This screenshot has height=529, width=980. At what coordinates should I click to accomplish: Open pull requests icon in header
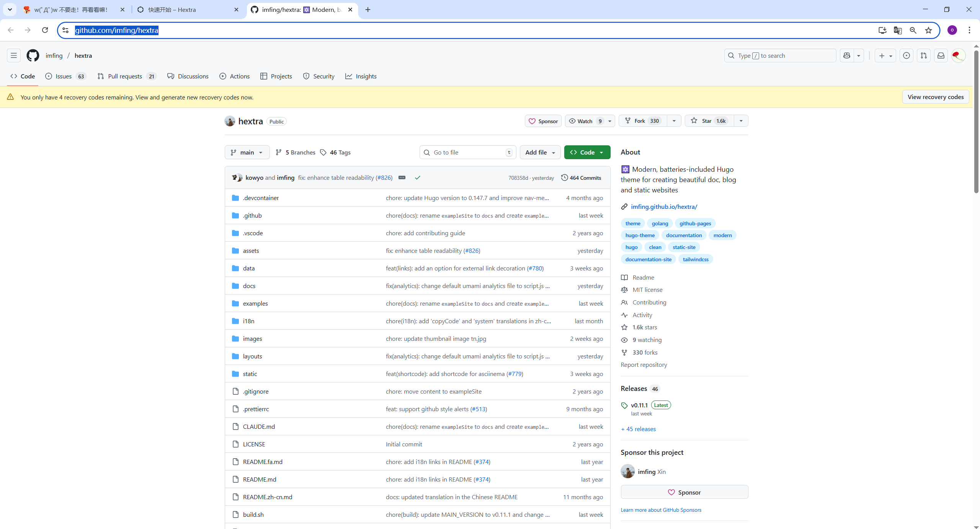point(923,55)
